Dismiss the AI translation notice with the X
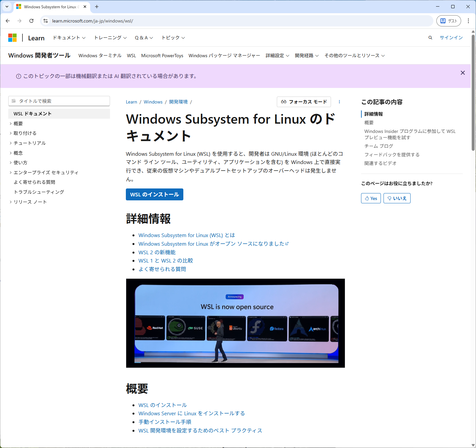476x448 pixels. pyautogui.click(x=462, y=73)
